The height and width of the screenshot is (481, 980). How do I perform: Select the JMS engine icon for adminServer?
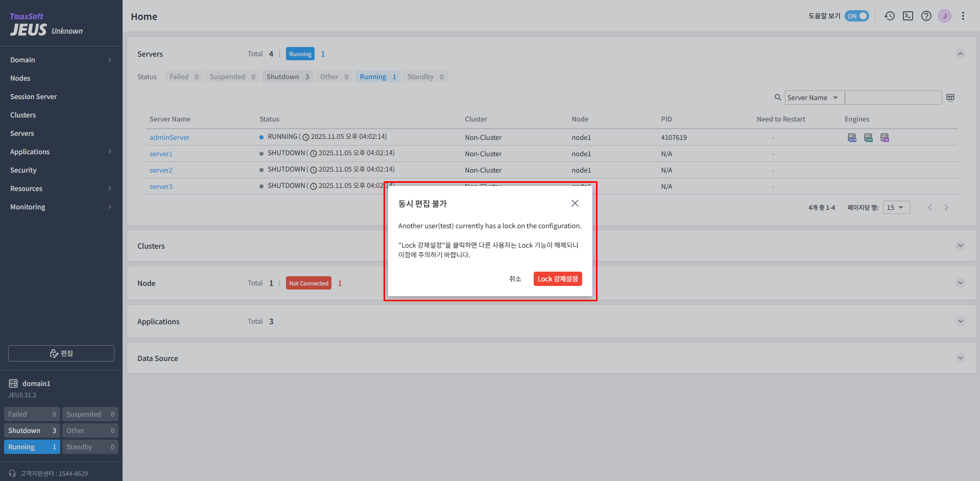pos(869,137)
